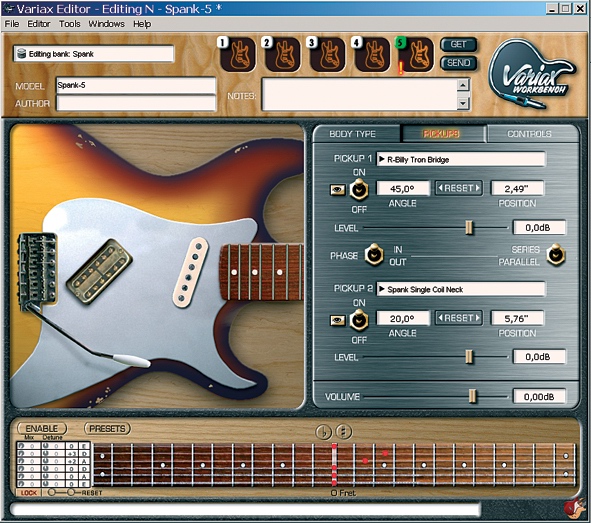Open Pickup 2 model dropdown Spank Single Coil Neck
Screen dimensions: 591x523
pos(461,289)
